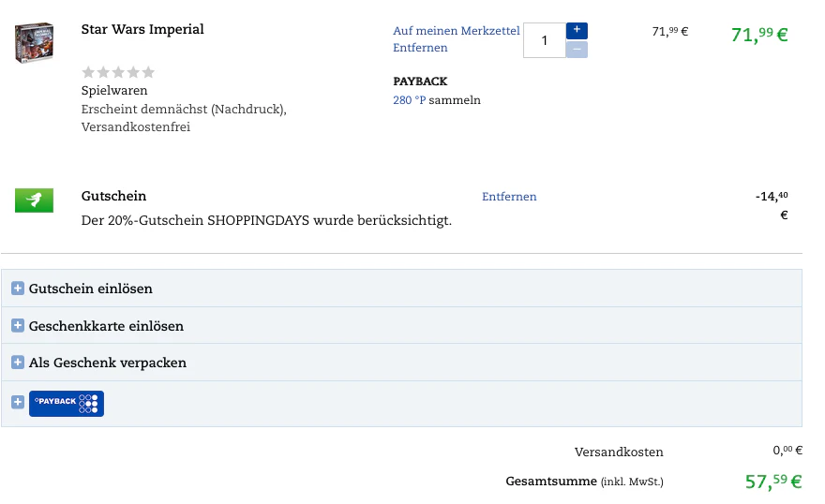Select the discount amount -14,40 €
This screenshot has height=504, width=825.
(772, 205)
